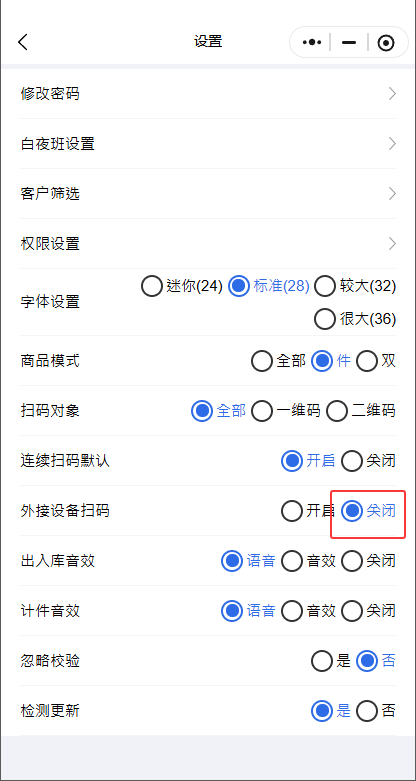Screen dimensions: 416x781
Task: Set 出入库音效 to 音效
Action: pos(308,561)
